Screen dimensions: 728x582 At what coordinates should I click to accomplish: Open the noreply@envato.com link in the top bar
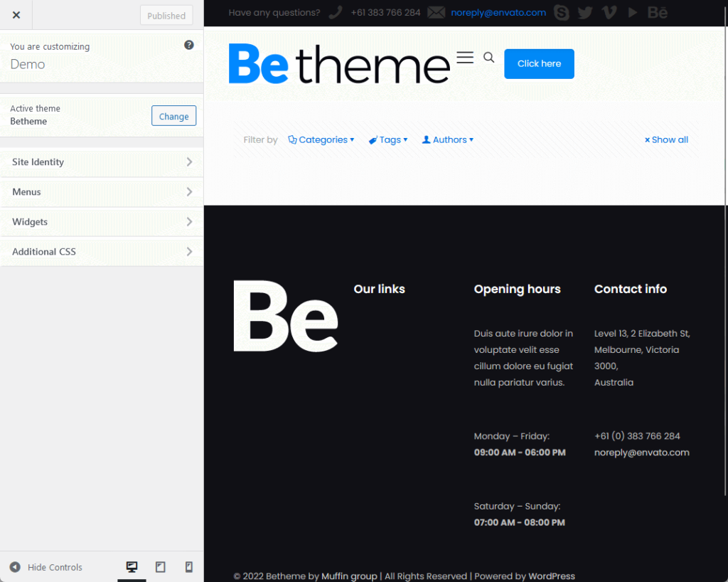pos(498,13)
